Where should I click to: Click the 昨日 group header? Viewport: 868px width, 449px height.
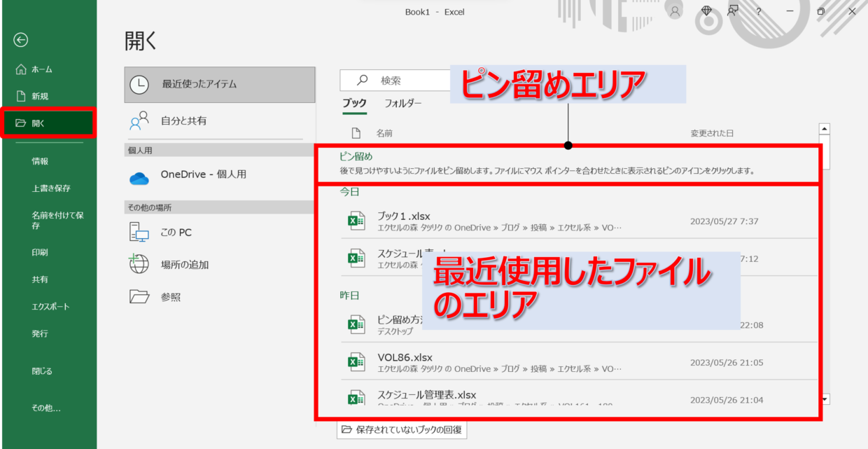tap(349, 296)
